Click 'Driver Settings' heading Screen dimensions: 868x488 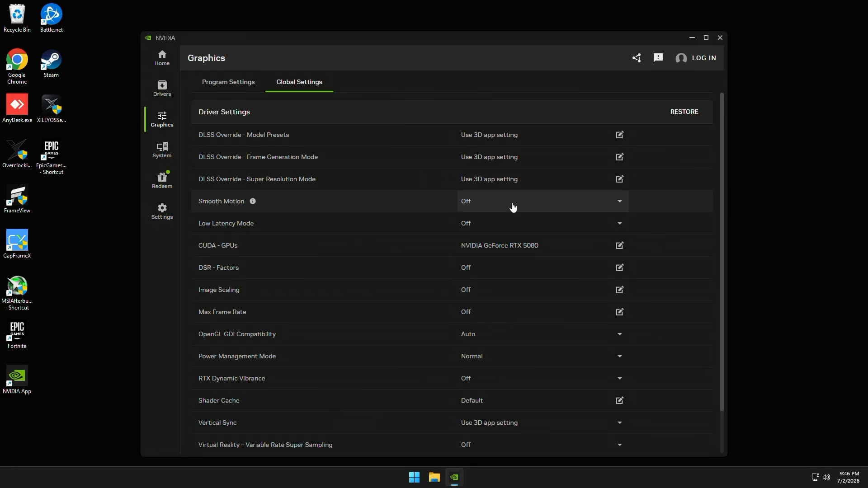click(x=224, y=112)
